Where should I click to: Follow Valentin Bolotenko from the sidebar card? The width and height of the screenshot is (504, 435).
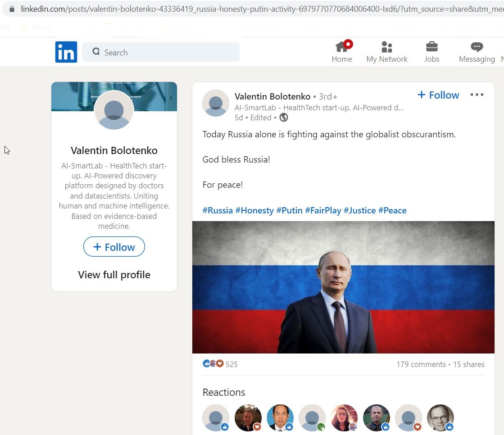(x=114, y=247)
